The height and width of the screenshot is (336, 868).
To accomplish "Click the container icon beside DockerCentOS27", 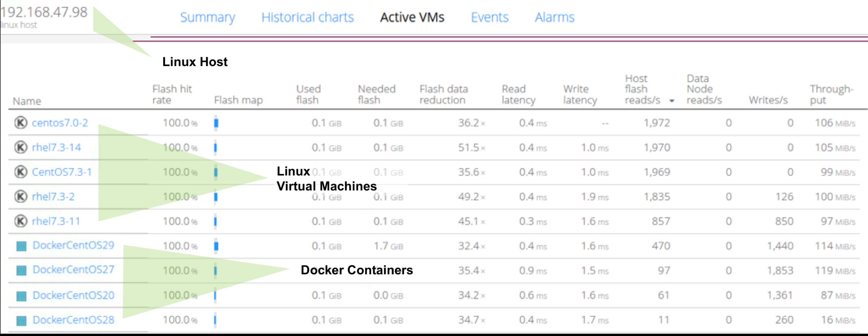I will coord(21,271).
